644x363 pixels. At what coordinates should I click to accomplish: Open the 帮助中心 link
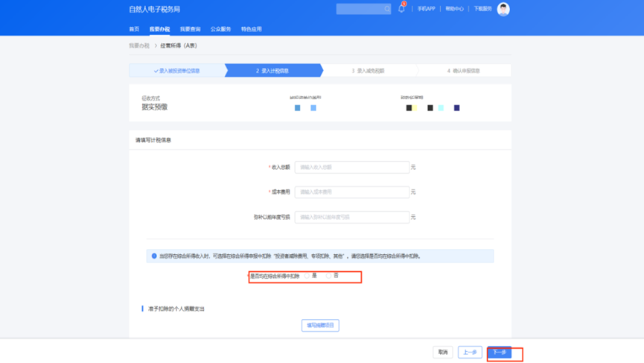pos(454,9)
